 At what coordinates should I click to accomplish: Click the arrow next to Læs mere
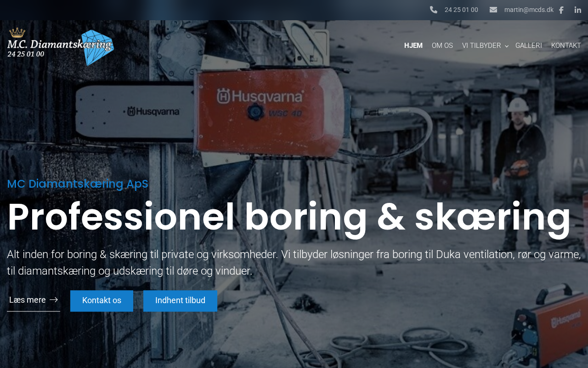pos(54,299)
